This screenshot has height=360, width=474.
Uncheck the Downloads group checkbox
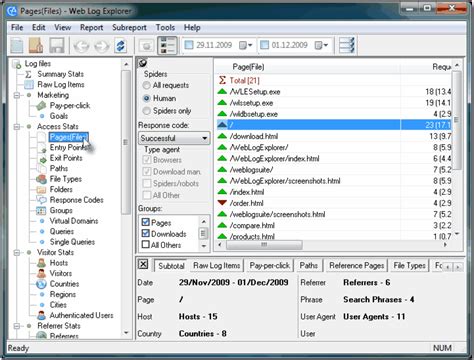(x=145, y=233)
